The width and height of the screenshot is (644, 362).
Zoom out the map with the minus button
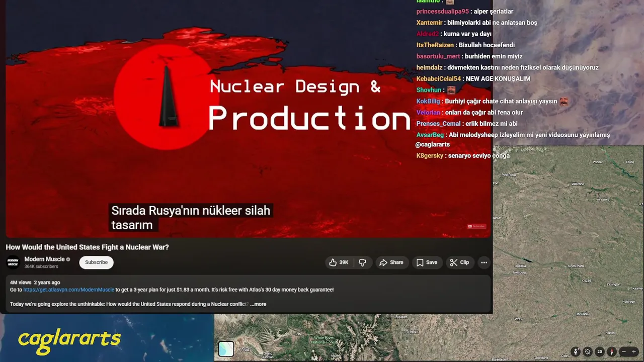point(624,352)
